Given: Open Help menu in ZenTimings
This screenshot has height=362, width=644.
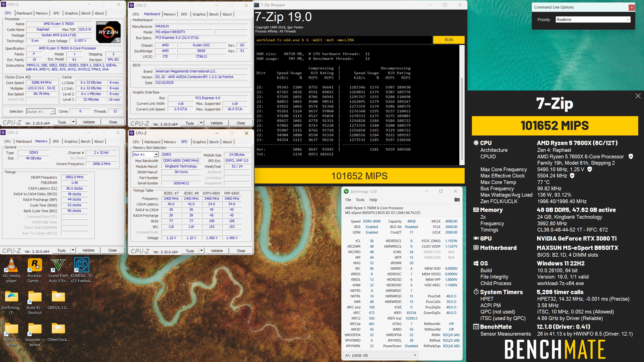Looking at the screenshot, I should (x=373, y=200).
